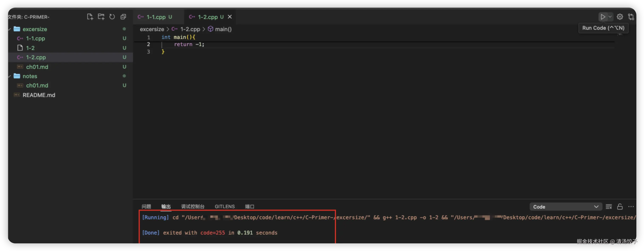The image size is (644, 251).
Task: Toggle output scroll lock
Action: click(x=620, y=206)
